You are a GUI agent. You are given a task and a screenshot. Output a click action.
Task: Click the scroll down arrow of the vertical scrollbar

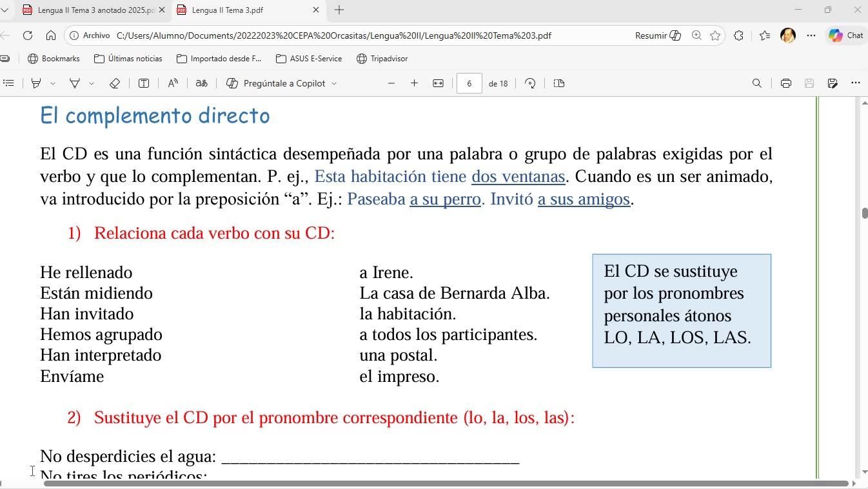865,473
